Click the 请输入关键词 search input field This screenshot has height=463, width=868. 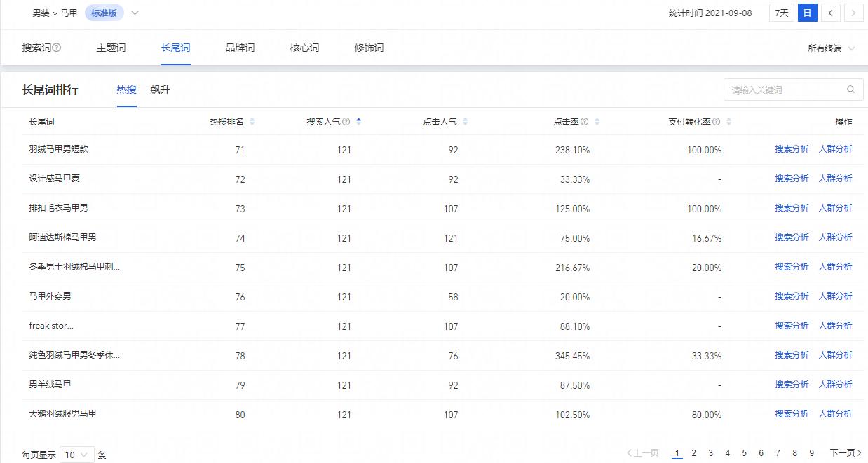pyautogui.click(x=778, y=90)
